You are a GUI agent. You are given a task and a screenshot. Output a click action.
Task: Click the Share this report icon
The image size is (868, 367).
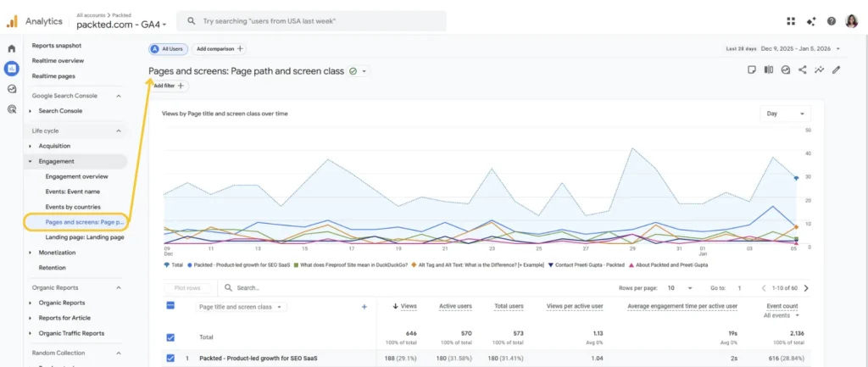point(802,70)
